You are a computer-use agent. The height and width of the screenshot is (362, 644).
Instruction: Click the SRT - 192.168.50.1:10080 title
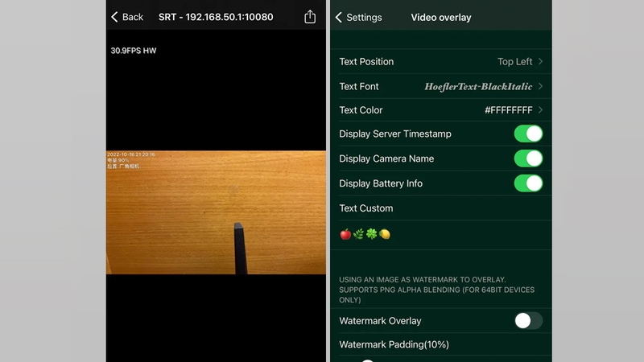tap(216, 17)
